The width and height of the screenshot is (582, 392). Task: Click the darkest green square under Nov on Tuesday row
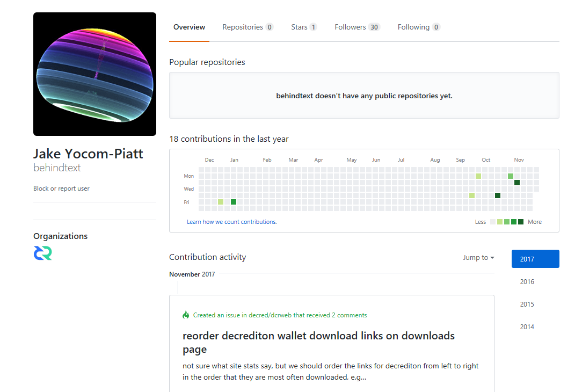(x=517, y=183)
